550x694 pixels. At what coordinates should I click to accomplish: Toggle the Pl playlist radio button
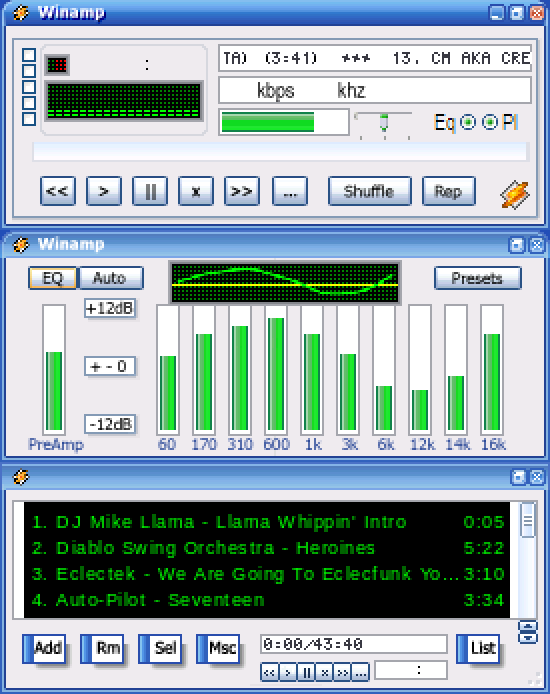(489, 122)
